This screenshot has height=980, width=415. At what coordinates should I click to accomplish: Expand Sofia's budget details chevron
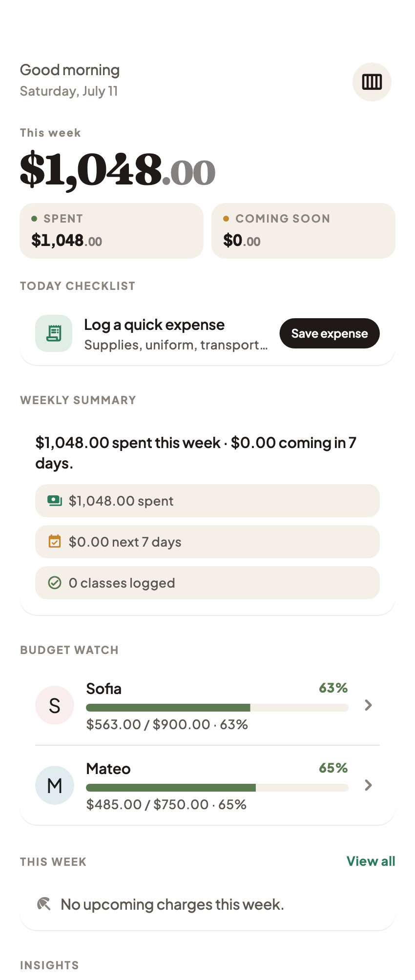[369, 705]
